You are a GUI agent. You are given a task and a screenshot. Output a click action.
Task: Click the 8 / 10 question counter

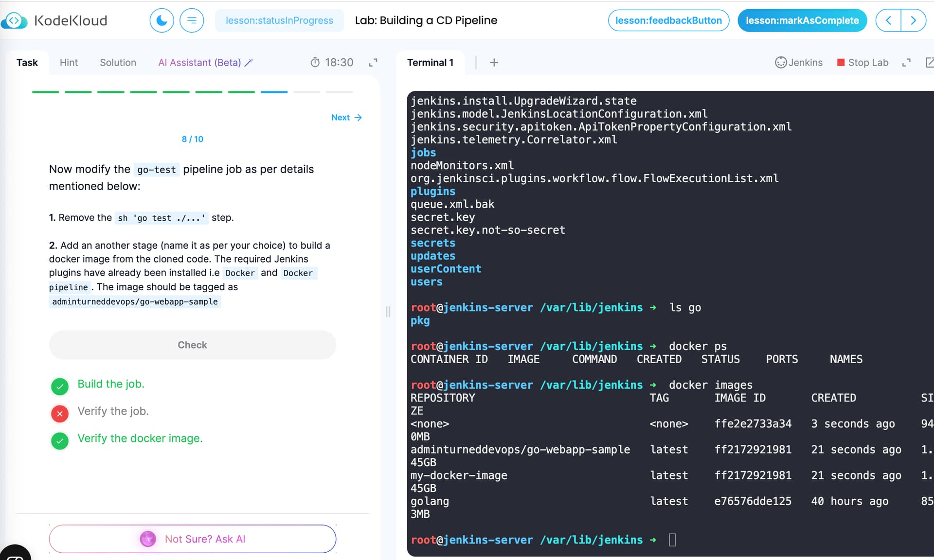pyautogui.click(x=192, y=139)
